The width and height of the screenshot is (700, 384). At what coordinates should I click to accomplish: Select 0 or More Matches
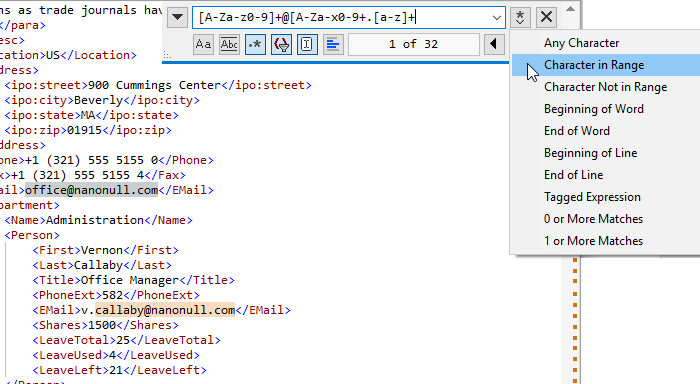point(605,219)
